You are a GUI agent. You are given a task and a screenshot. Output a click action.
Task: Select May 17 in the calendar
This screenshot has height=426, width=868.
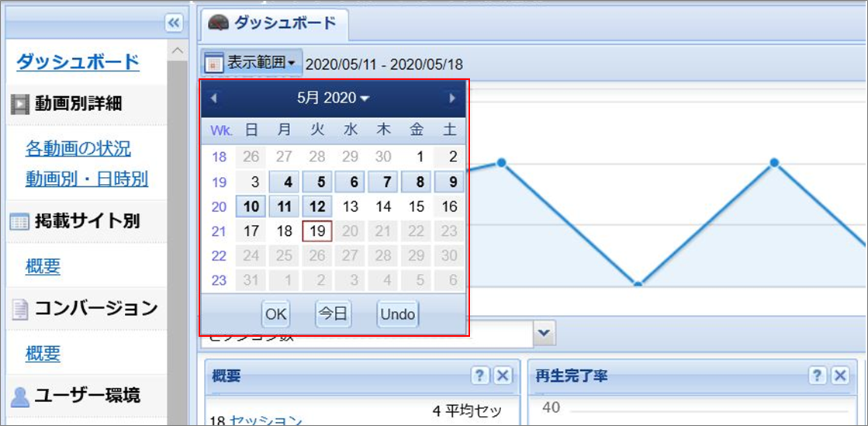[251, 231]
